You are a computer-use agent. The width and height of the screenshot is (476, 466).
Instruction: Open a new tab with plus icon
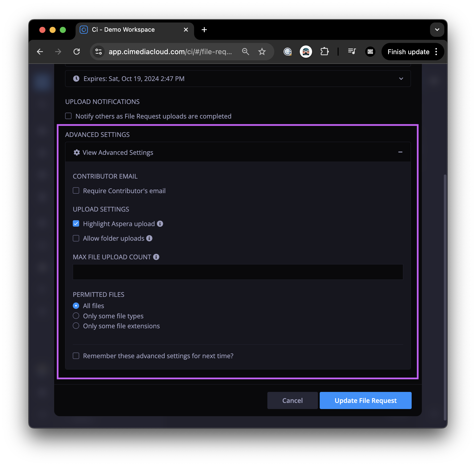point(204,30)
